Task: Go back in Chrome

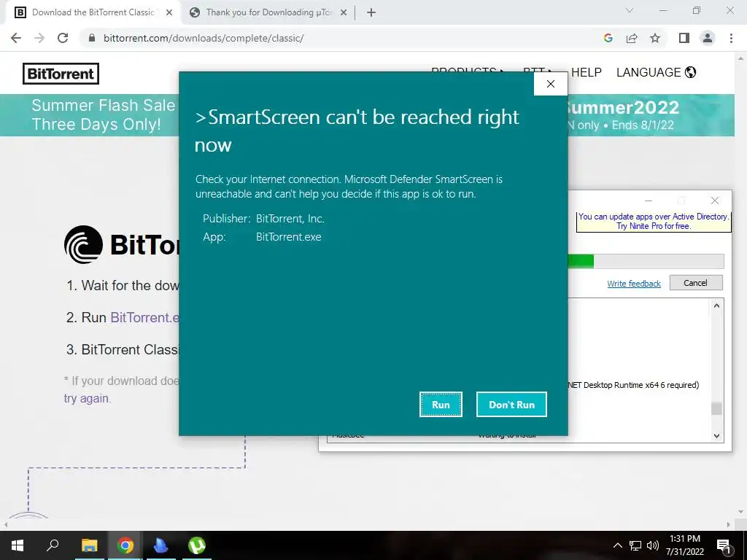Action: [x=16, y=38]
